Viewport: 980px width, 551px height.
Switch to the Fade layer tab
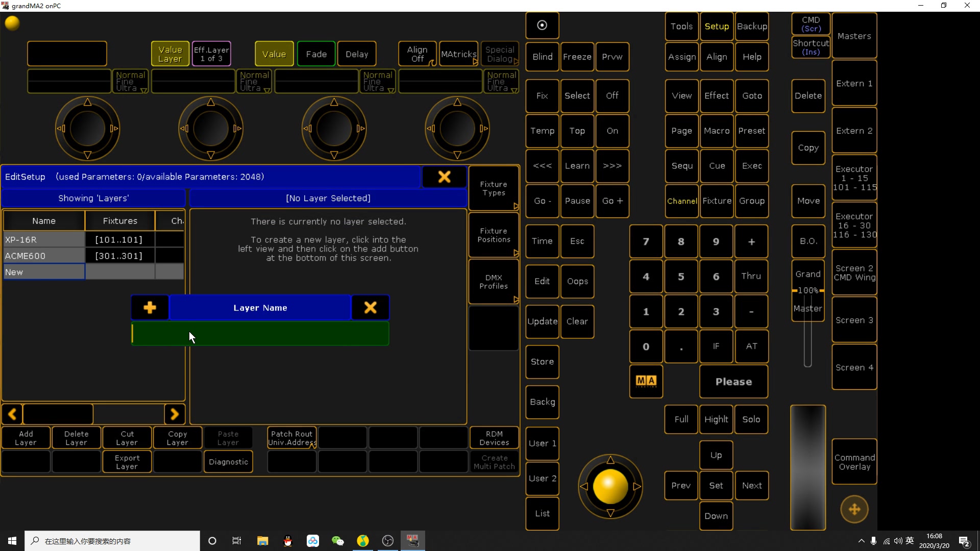pos(316,54)
